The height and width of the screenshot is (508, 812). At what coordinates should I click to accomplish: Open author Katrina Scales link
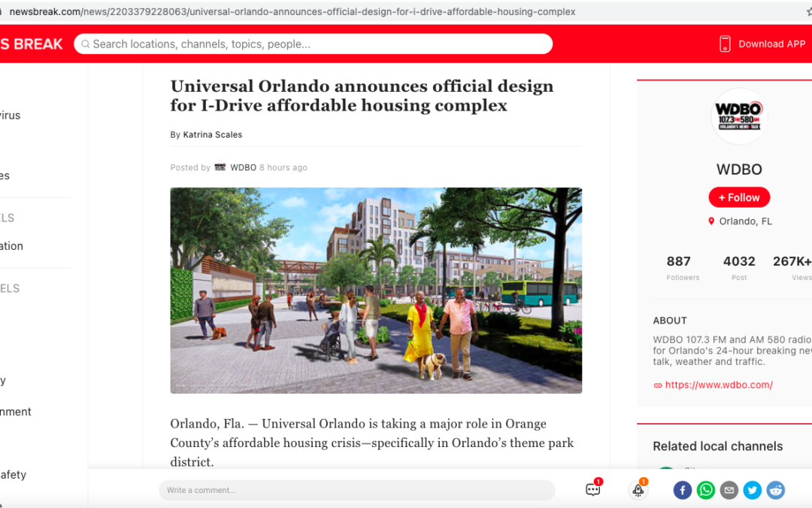pos(212,135)
